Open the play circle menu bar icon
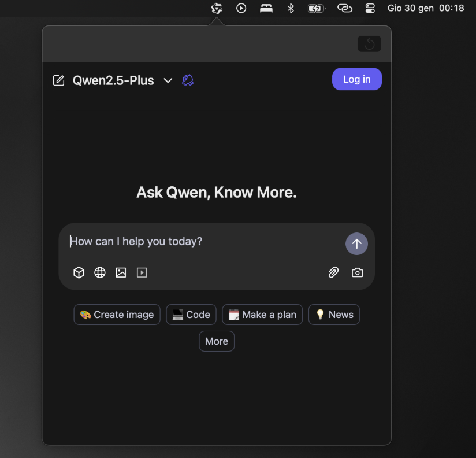Image resolution: width=476 pixels, height=458 pixels. point(241,8)
